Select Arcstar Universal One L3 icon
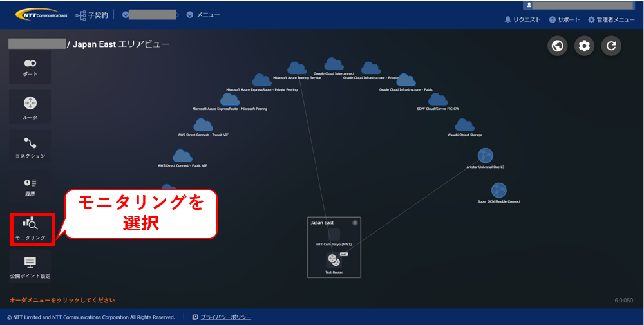This screenshot has height=325, width=644. point(485,156)
